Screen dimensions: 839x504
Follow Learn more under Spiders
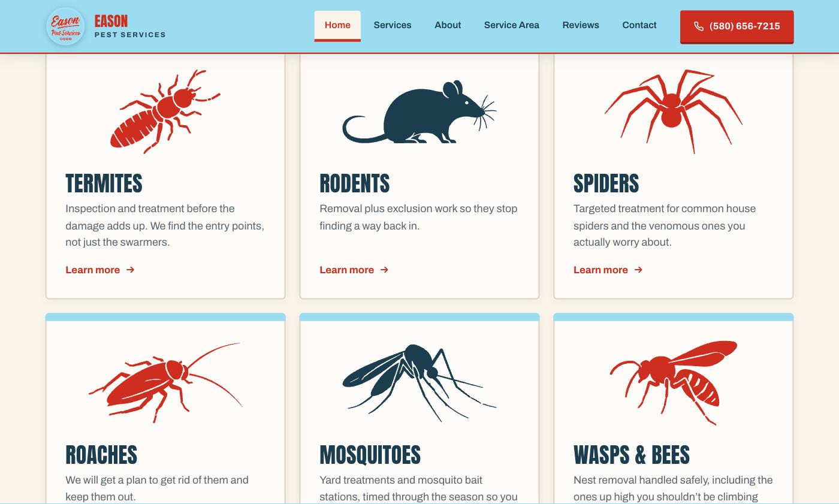[608, 270]
